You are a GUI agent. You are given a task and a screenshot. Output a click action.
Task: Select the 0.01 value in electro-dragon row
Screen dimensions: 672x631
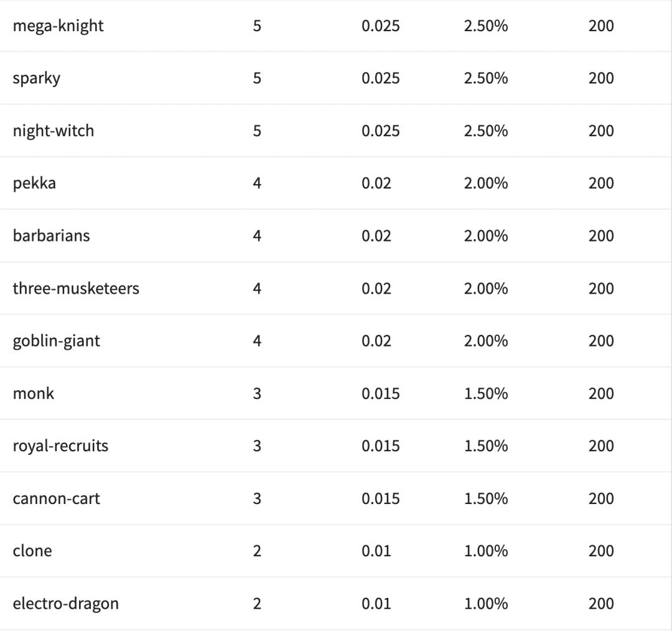click(x=376, y=604)
